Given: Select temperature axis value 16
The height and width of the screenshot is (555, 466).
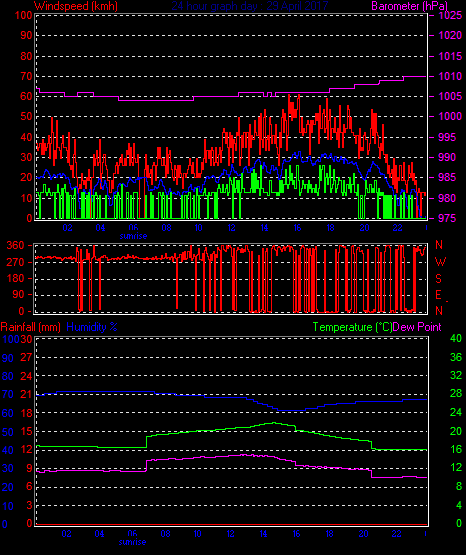Looking at the screenshot, I should click(x=456, y=449).
